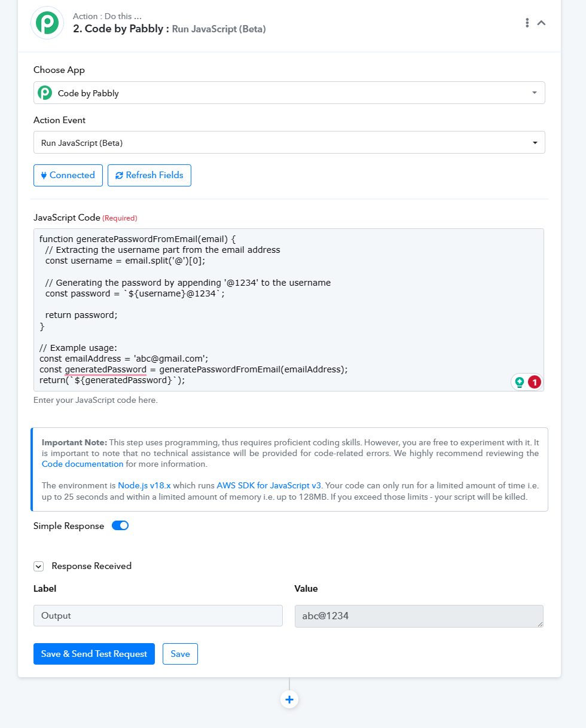Click Refresh Fields button
Screen dimensions: 586x728
coord(149,175)
